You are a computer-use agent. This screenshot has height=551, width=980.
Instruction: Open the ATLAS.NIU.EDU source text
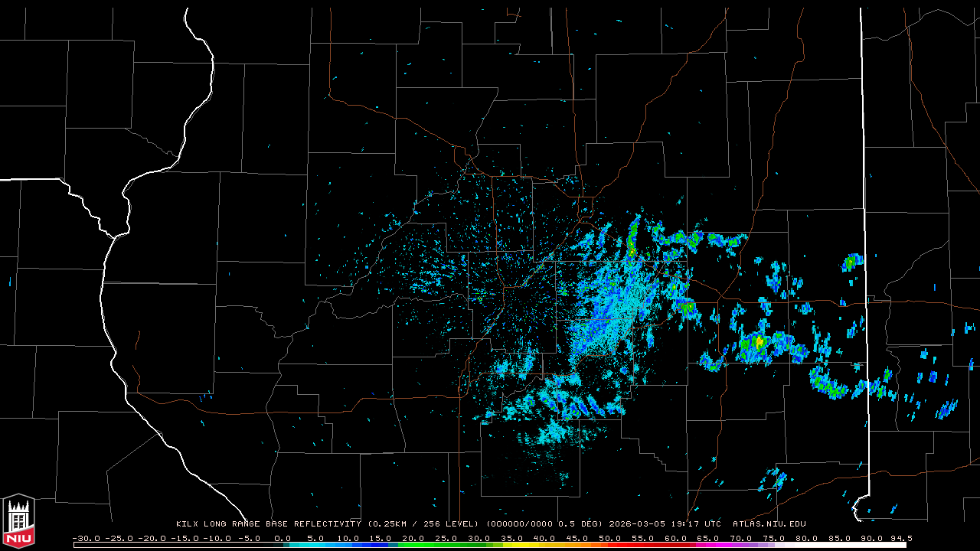(x=769, y=524)
